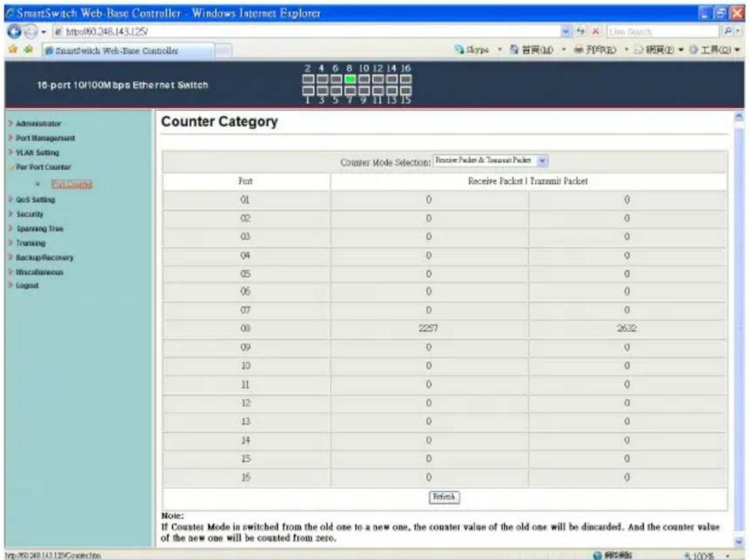This screenshot has width=749, height=560.
Task: Click the search magnifier icon
Action: 727,31
